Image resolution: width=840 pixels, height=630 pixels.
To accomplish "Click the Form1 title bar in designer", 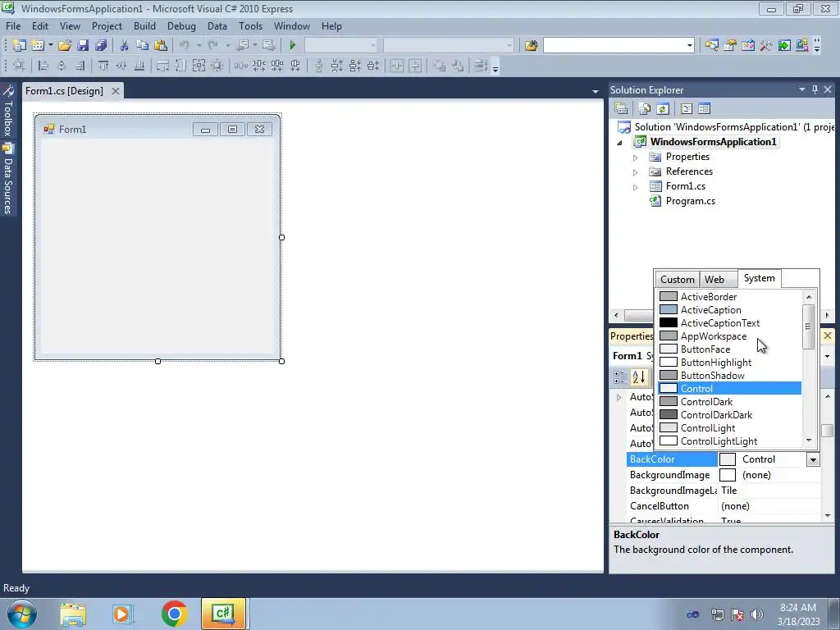I will [157, 129].
